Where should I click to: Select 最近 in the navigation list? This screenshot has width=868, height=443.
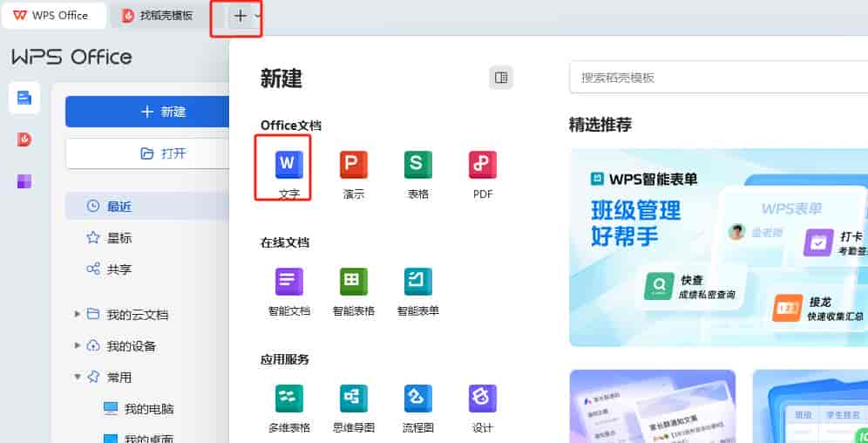click(x=146, y=207)
